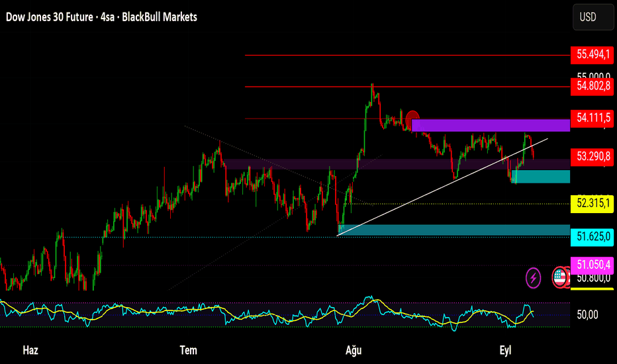Select the cyan 51.625,0 price label
The width and height of the screenshot is (617, 364).
pyautogui.click(x=593, y=236)
